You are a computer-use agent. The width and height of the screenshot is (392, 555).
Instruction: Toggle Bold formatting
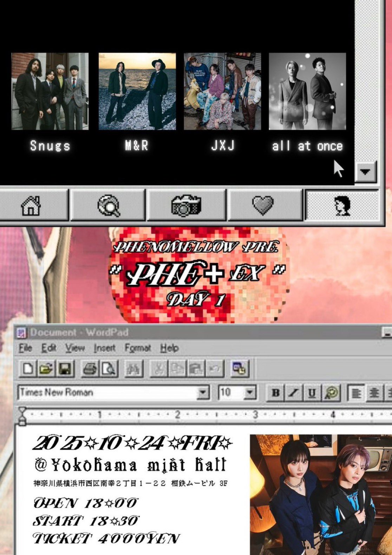pos(276,393)
